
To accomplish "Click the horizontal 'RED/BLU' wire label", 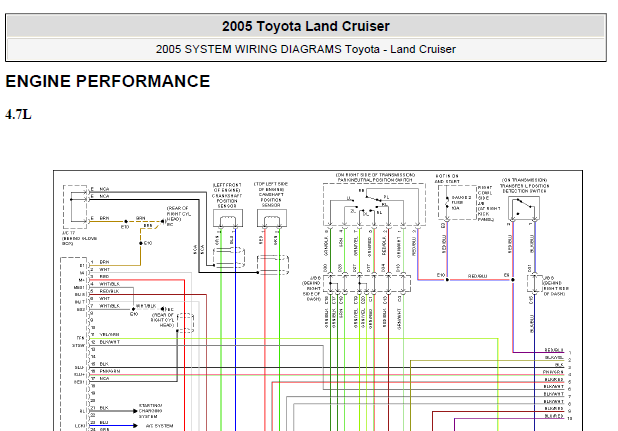I will coord(477,276).
